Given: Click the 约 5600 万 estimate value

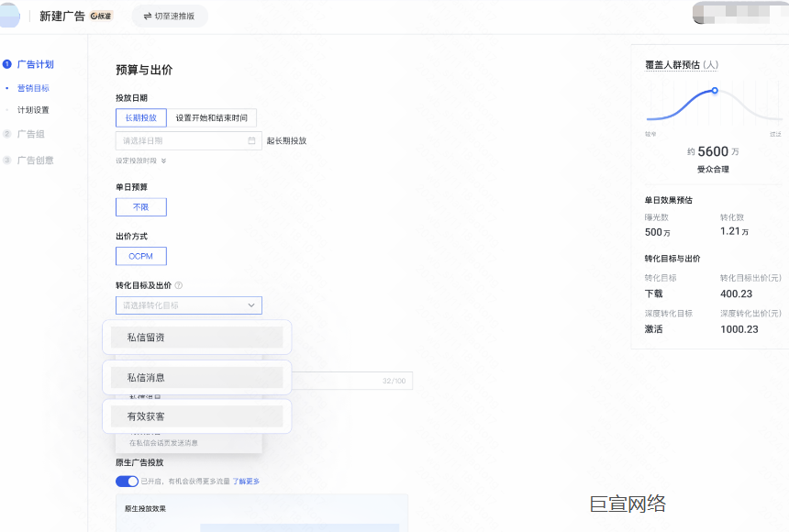Looking at the screenshot, I should (713, 151).
